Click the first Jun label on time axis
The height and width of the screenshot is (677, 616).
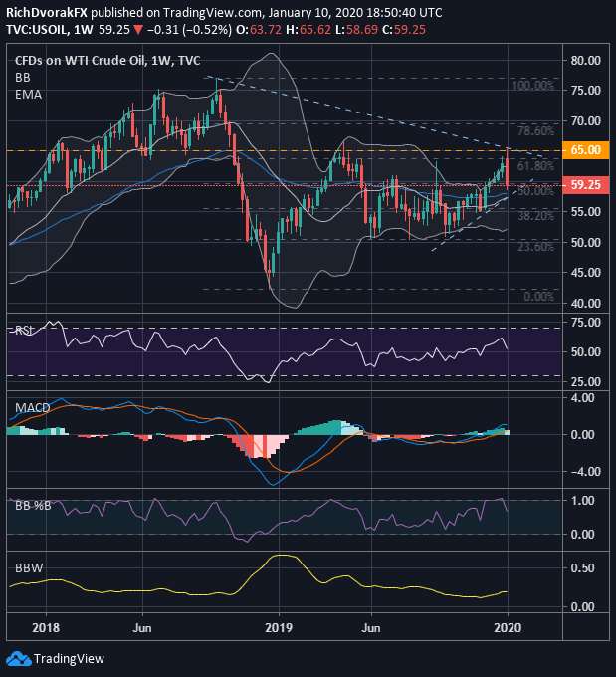click(142, 628)
